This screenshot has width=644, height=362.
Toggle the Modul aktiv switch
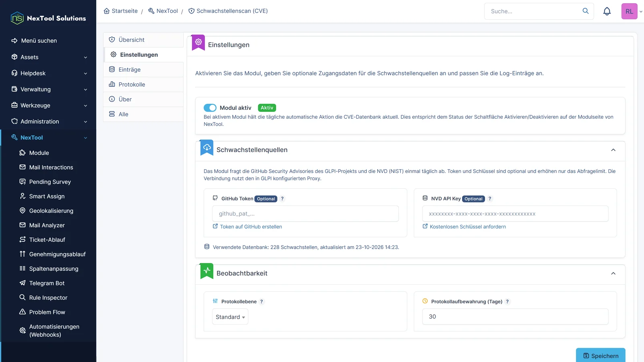pos(210,108)
